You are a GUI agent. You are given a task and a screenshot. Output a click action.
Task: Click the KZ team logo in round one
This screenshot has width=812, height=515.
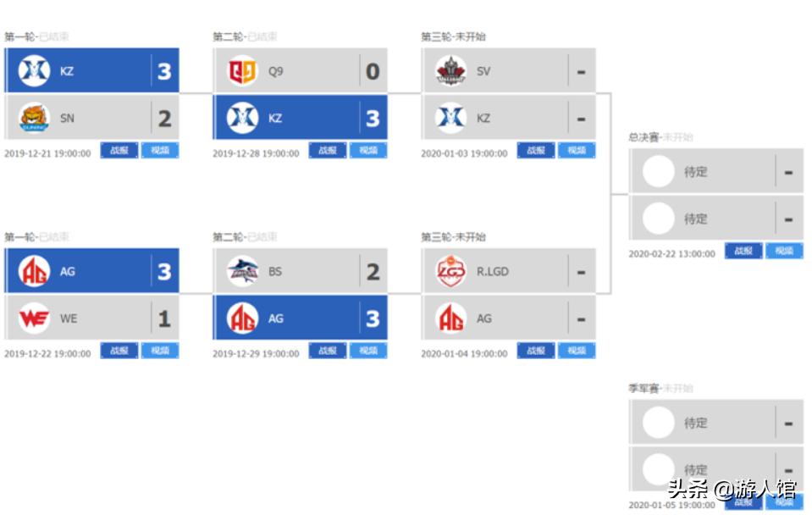pyautogui.click(x=30, y=69)
